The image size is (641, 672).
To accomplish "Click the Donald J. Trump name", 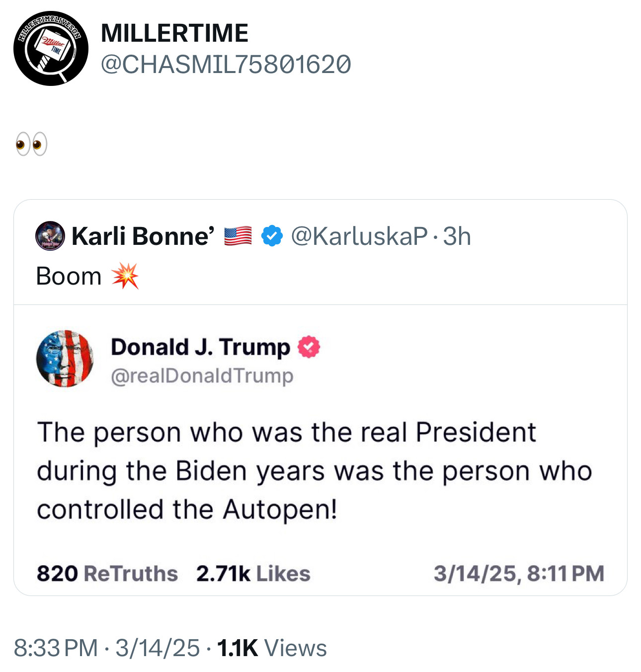I will click(x=200, y=347).
